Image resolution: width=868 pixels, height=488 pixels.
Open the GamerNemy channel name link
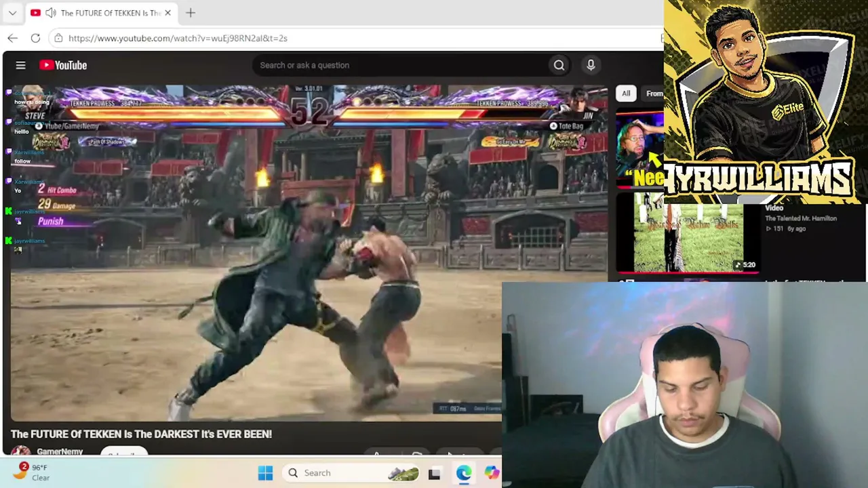(x=60, y=451)
